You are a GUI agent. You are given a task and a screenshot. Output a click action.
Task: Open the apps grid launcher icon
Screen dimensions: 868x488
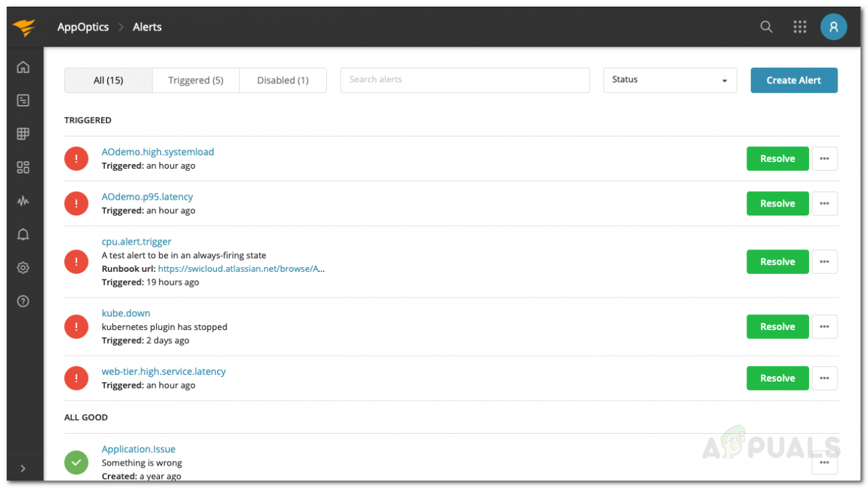point(800,27)
